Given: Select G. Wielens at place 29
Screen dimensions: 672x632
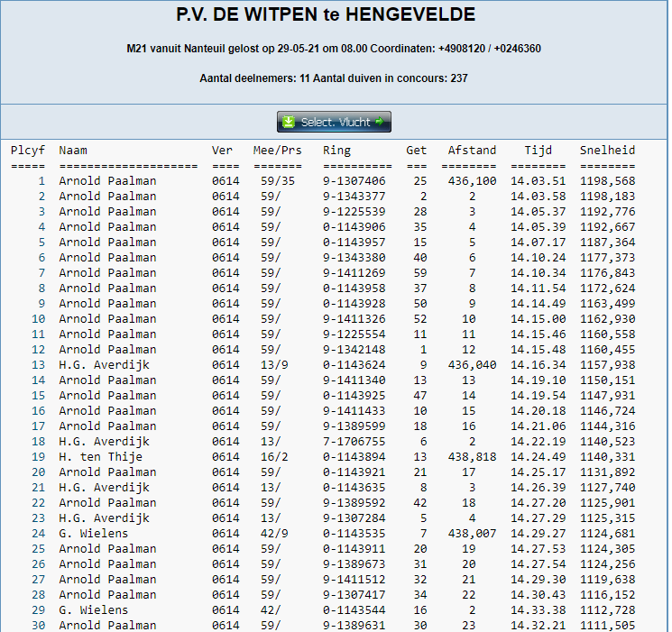Looking at the screenshot, I should pyautogui.click(x=94, y=610).
